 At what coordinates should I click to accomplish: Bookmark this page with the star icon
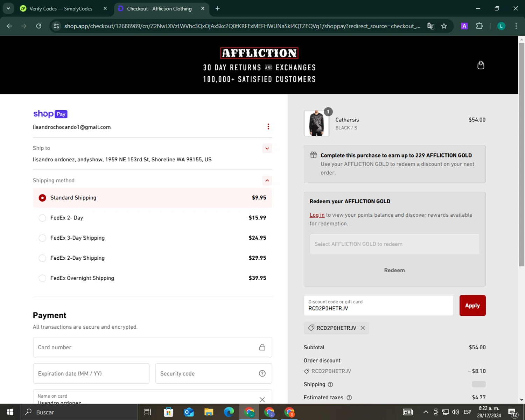[444, 26]
